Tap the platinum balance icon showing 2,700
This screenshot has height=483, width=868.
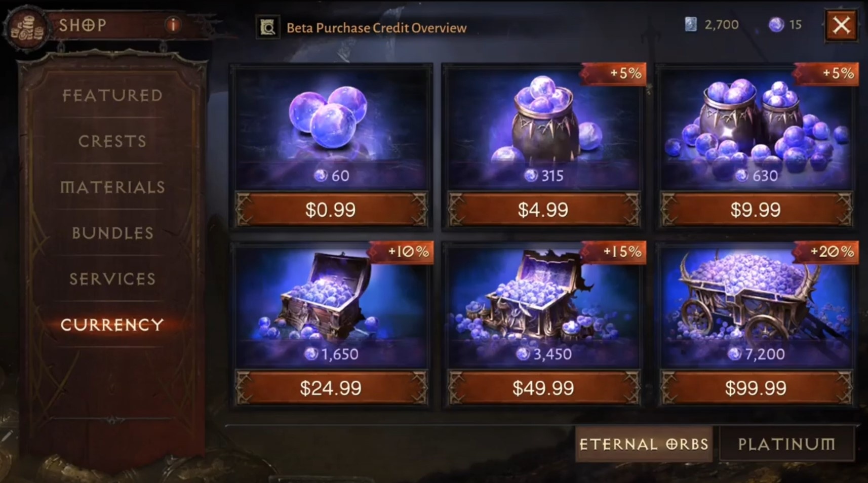(x=691, y=24)
